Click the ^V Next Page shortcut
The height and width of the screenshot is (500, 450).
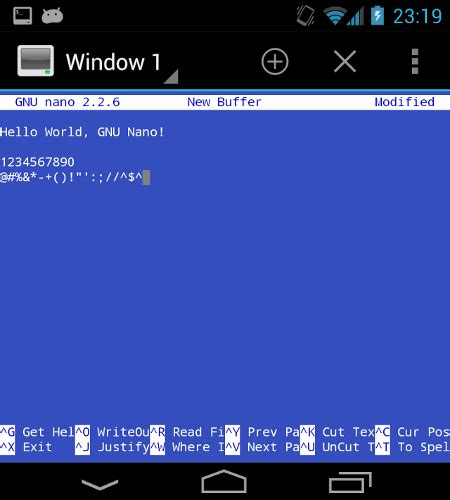point(262,447)
